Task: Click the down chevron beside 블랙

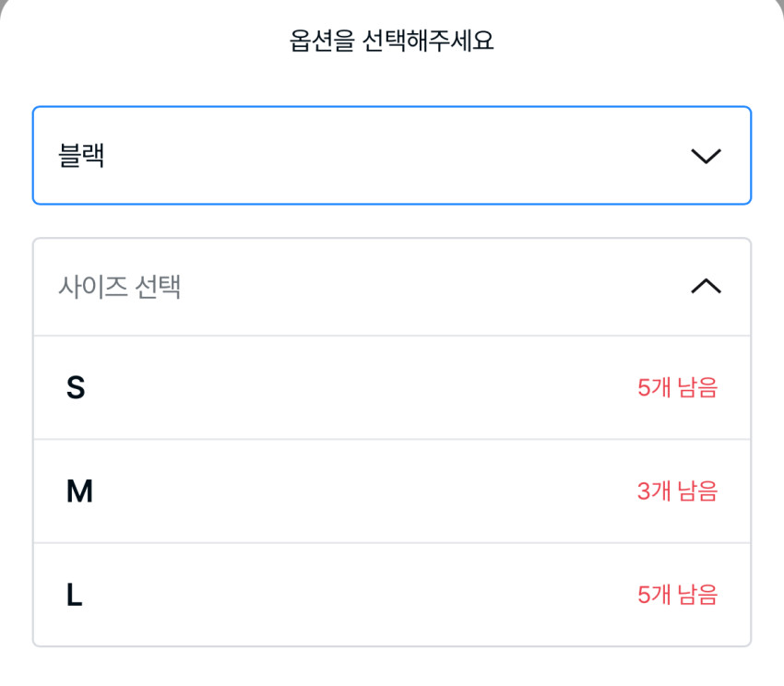Action: point(706,156)
